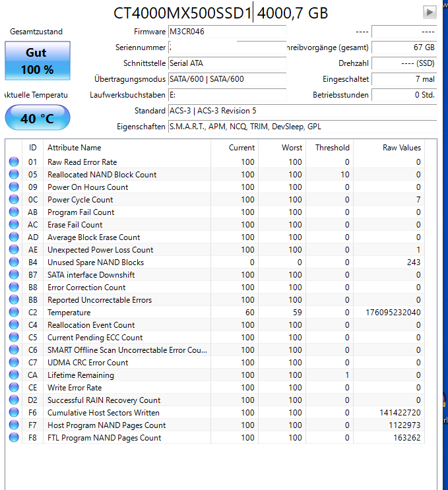Click the status orb for Unexpected Power Loss Count
Image resolution: width=448 pixels, height=490 pixels.
point(14,250)
